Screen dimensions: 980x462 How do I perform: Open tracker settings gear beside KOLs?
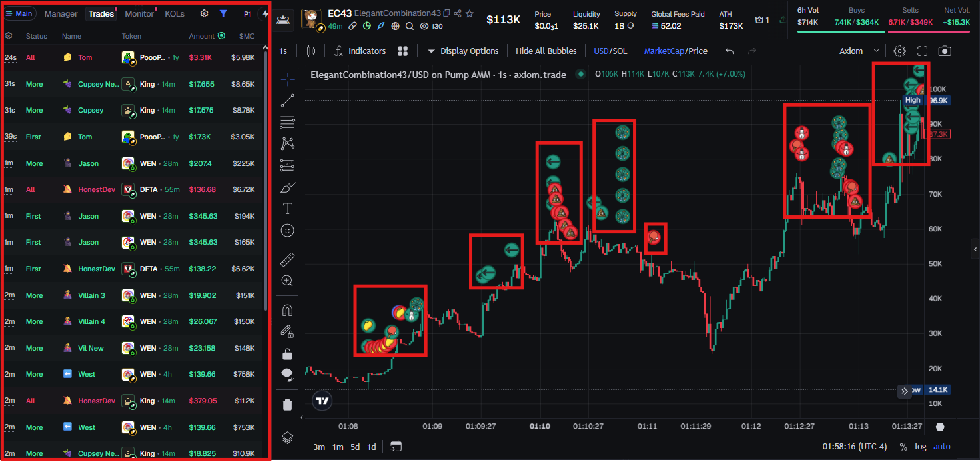click(205, 13)
